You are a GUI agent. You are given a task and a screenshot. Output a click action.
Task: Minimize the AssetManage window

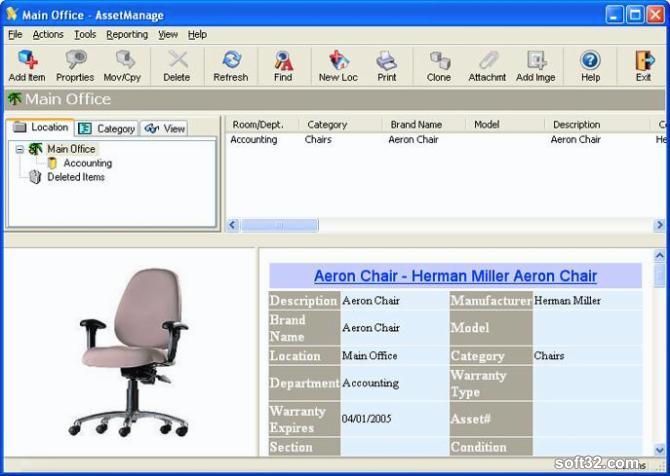click(614, 15)
